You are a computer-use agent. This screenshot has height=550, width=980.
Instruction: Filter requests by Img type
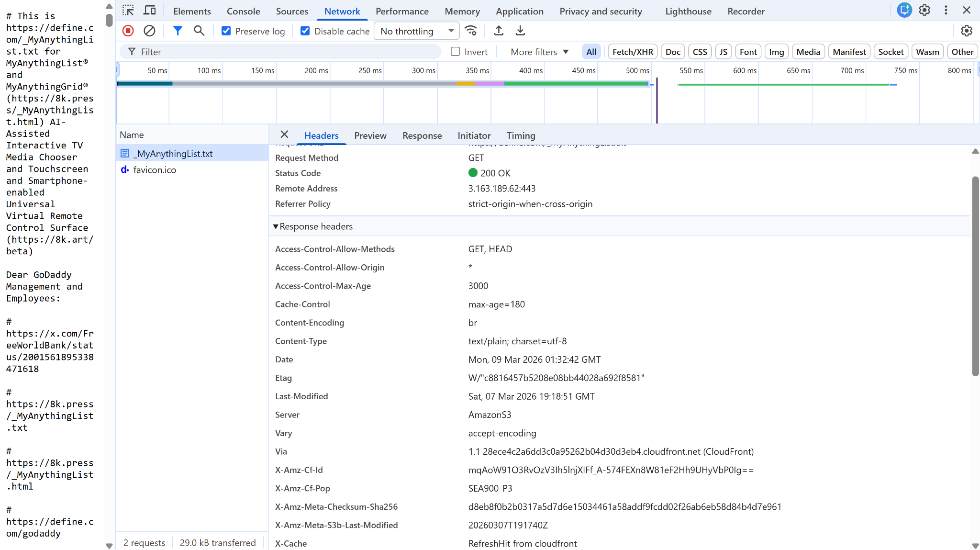pyautogui.click(x=776, y=52)
